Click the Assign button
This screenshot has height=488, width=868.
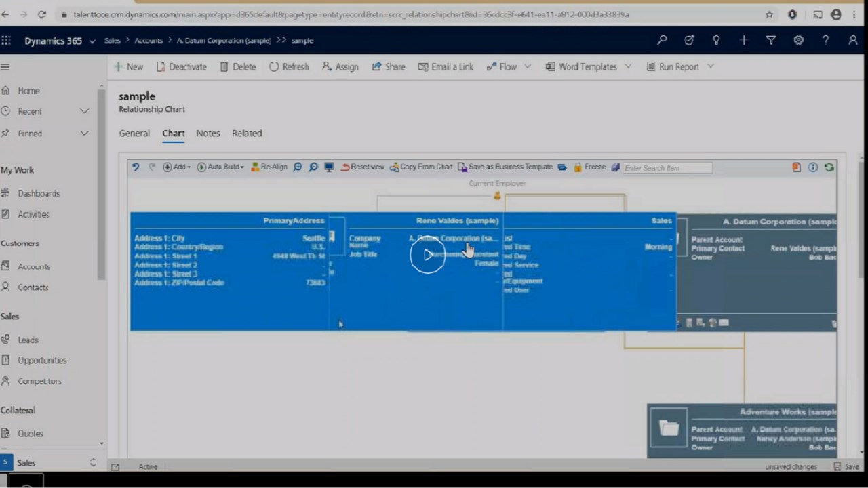pyautogui.click(x=340, y=67)
